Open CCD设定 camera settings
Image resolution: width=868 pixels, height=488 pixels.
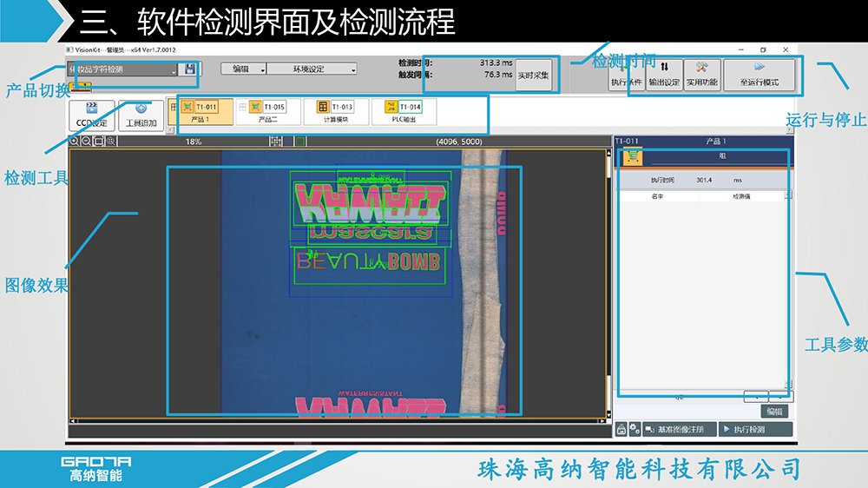91,114
